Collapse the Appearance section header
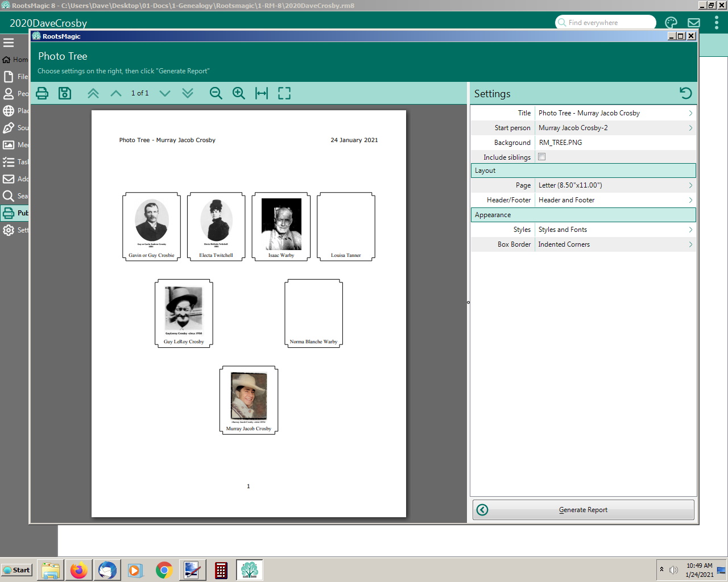The image size is (728, 582). click(x=583, y=215)
